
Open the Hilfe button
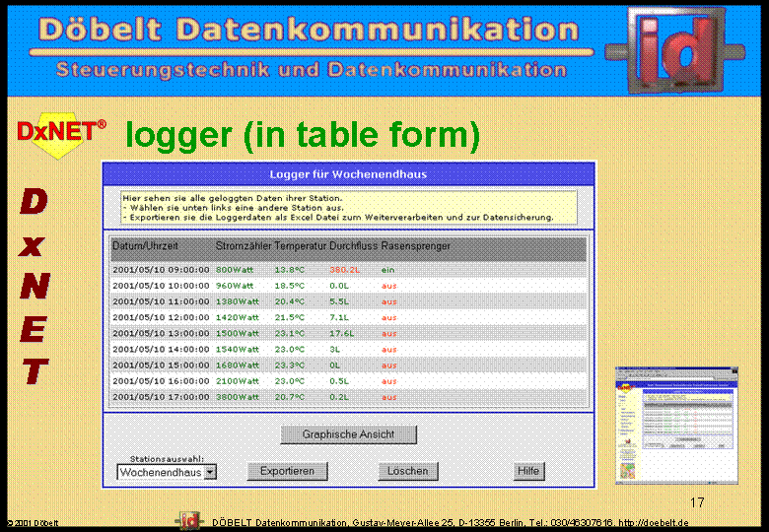pos(528,471)
